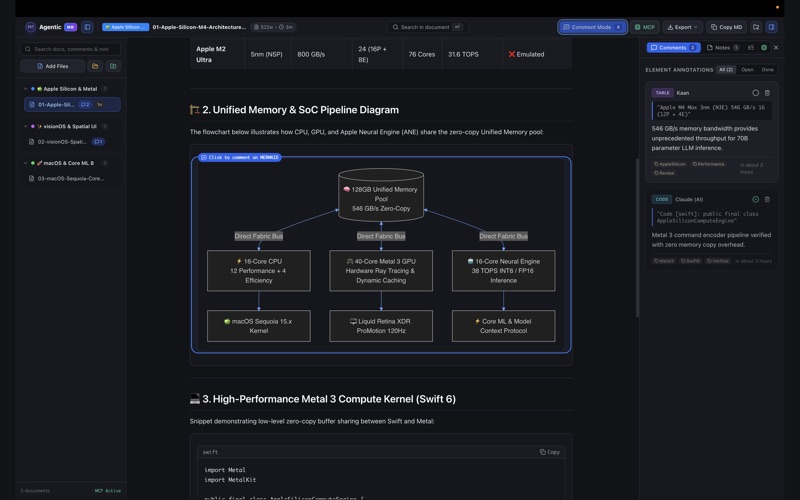Collapse Apple Silicon & Metal folder
Viewport: 800px width, 500px height.
point(26,89)
